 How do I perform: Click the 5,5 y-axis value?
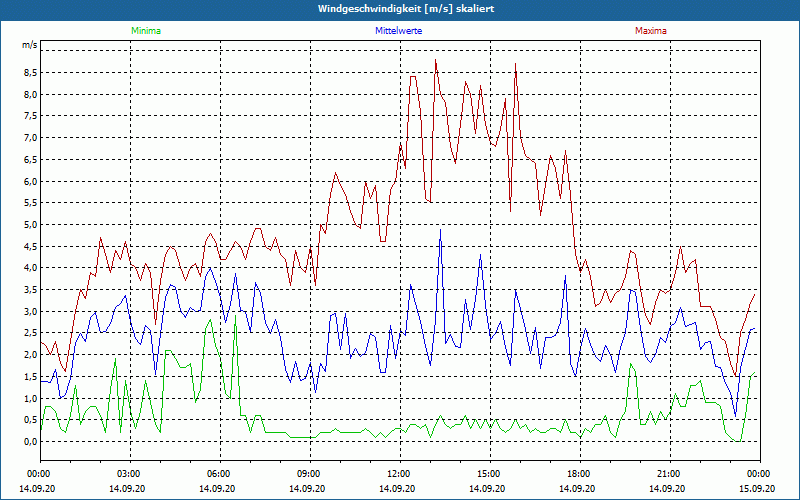(x=30, y=203)
